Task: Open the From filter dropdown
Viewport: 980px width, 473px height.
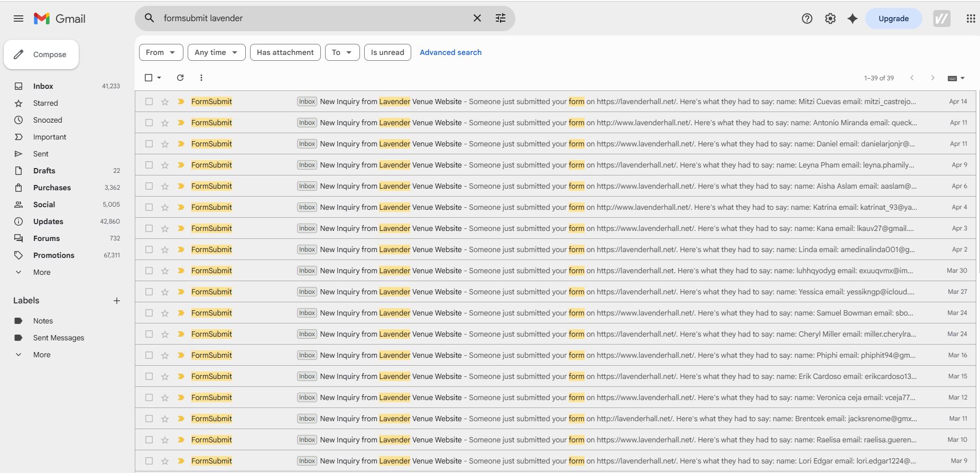Action: [x=161, y=52]
